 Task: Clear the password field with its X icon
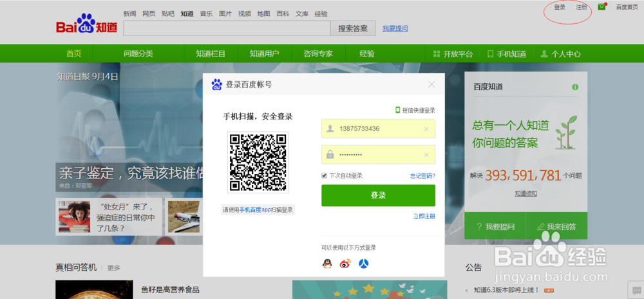click(x=426, y=155)
